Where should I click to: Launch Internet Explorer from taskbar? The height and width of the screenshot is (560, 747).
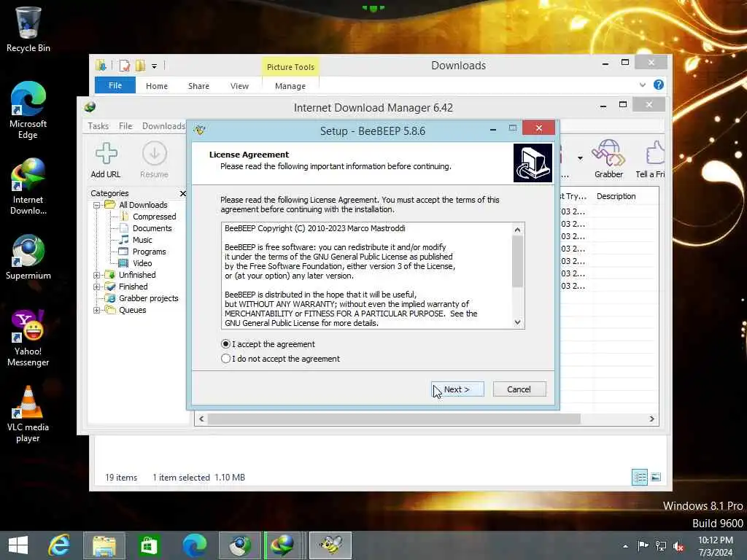(60, 545)
